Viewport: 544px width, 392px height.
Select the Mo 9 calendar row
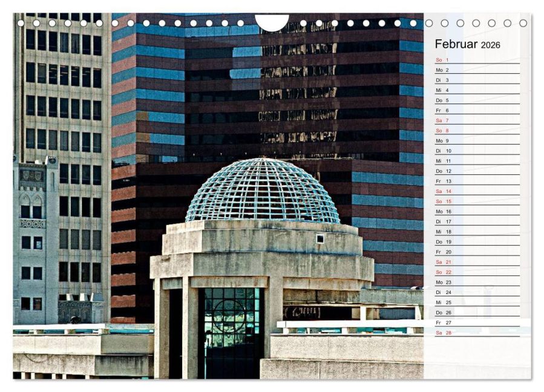click(477, 141)
